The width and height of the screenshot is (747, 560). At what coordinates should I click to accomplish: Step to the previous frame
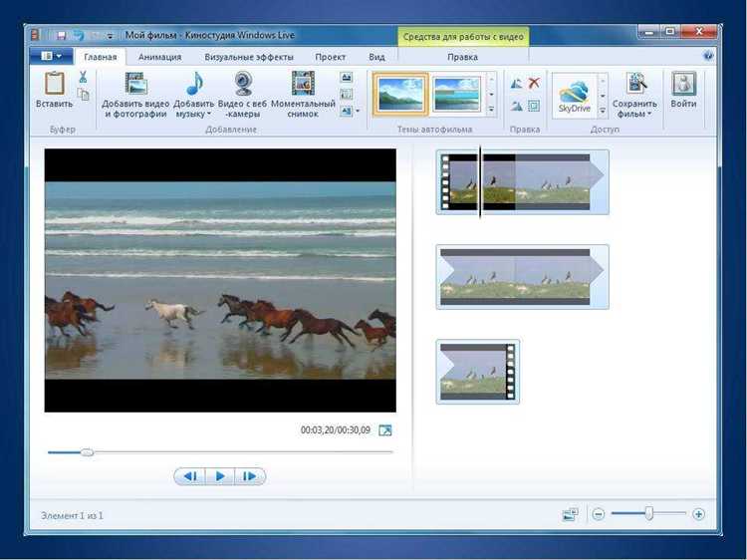(x=190, y=476)
